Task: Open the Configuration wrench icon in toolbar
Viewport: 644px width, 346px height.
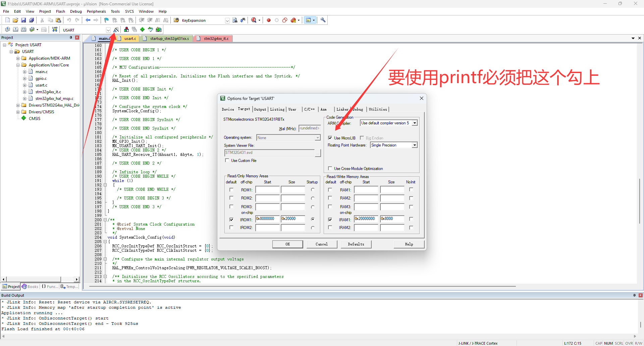Action: coord(323,20)
